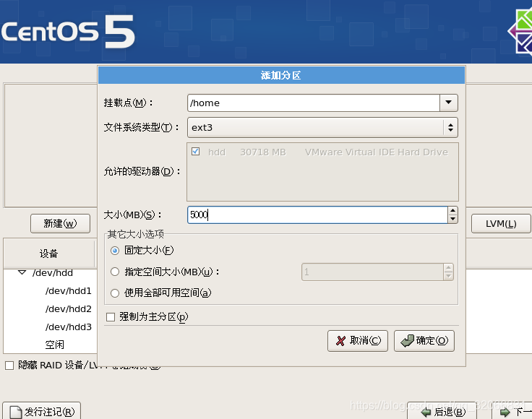
Task: Click the 30718 MB drive size text
Action: 263,152
